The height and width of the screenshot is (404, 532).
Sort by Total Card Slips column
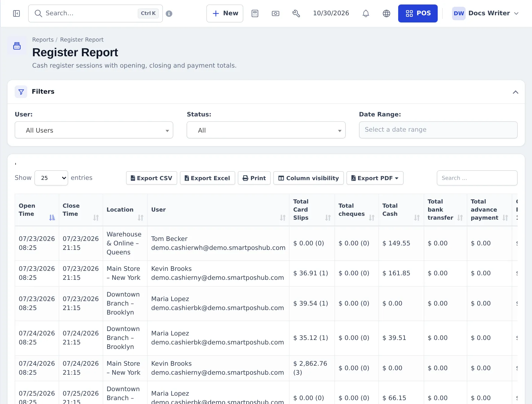312,210
